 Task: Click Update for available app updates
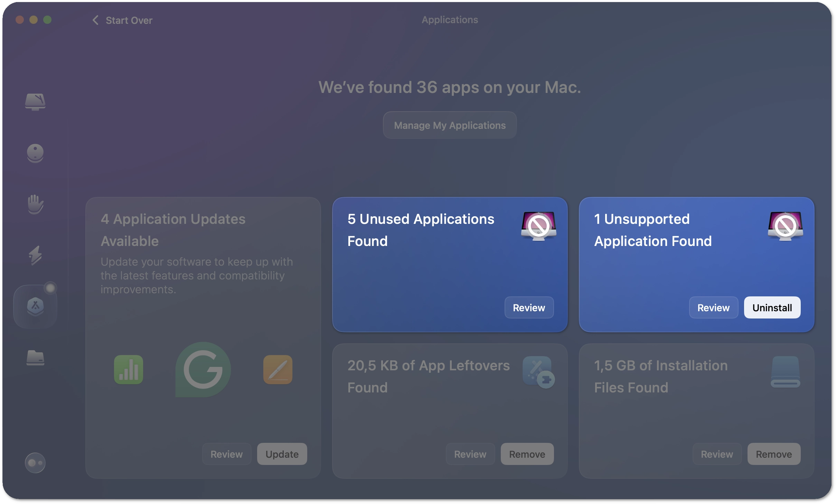pyautogui.click(x=281, y=454)
